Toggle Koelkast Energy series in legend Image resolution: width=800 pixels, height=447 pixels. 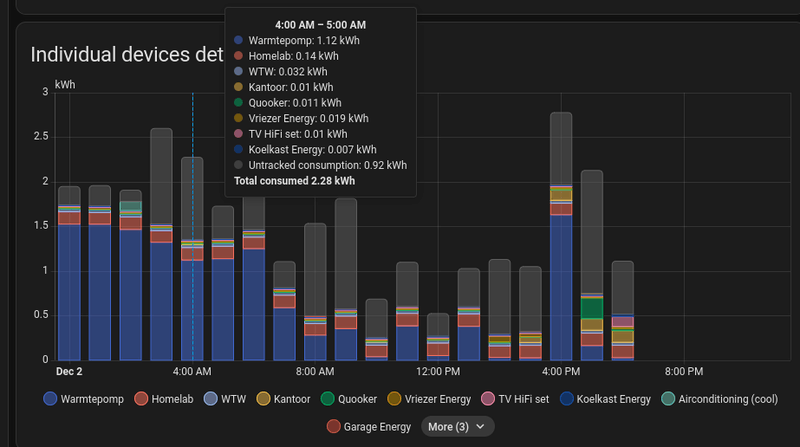pos(606,399)
